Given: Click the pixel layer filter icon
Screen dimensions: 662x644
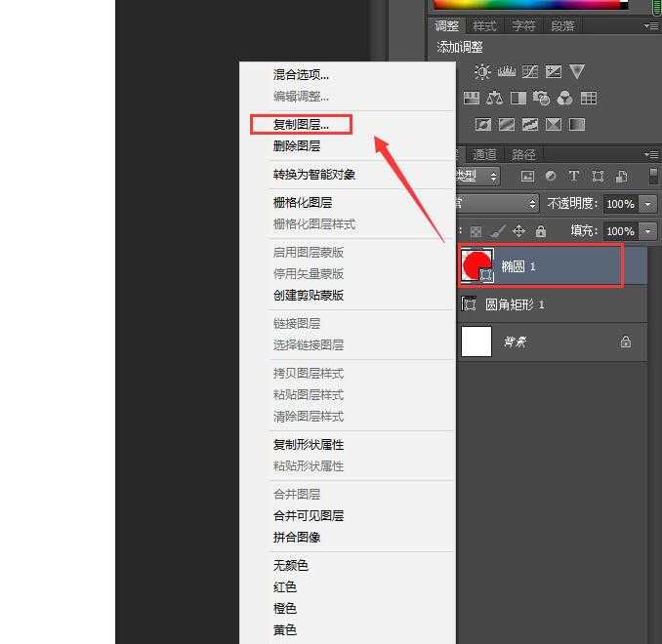Looking at the screenshot, I should 527,177.
